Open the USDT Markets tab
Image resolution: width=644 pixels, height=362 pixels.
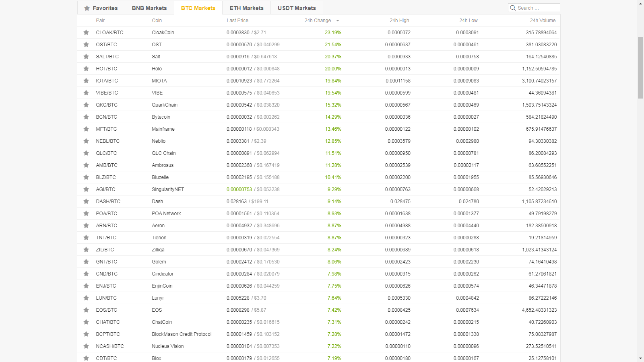[x=297, y=8]
